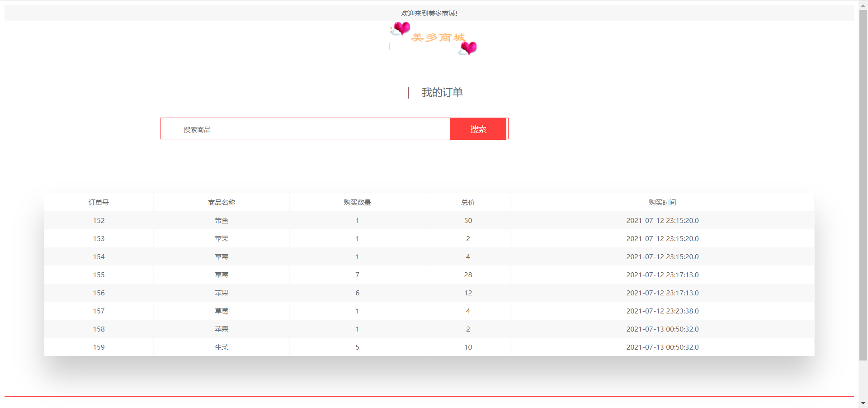Click total price 10 in order 159
868x408 pixels.
pos(468,347)
